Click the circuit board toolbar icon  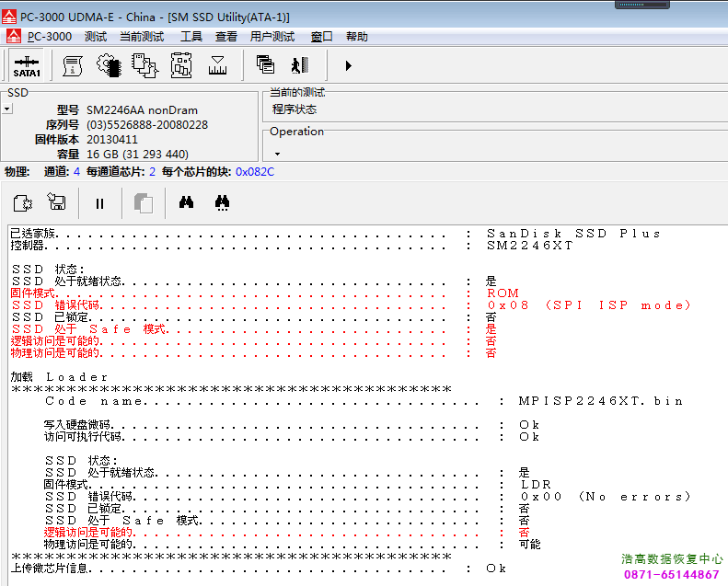181,65
